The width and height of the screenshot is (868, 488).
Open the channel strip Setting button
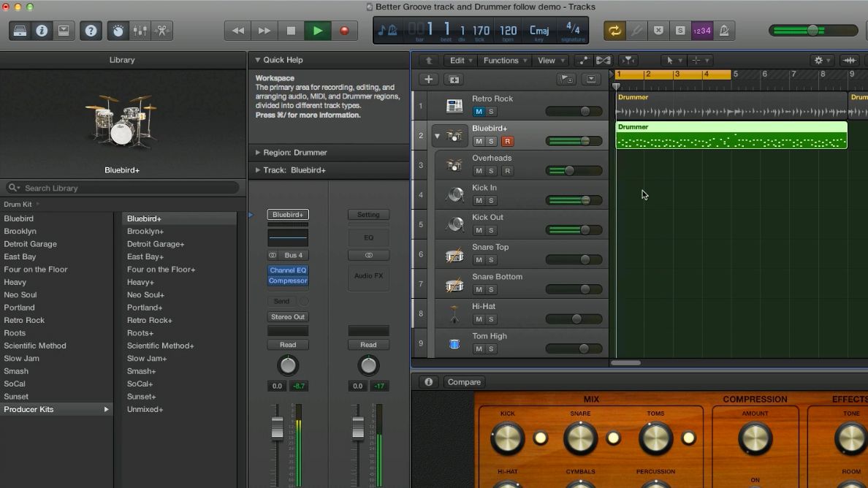click(368, 214)
